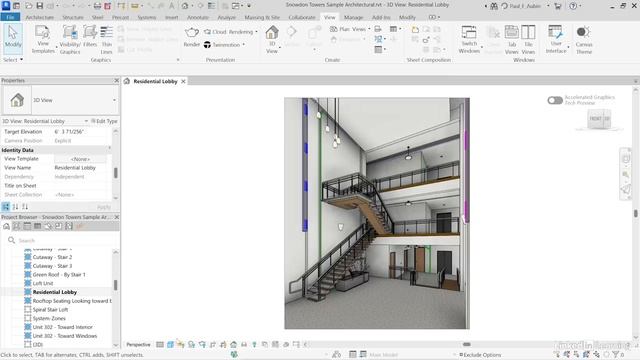
Task: Click the Project Browser search field
Action: click(x=62, y=240)
